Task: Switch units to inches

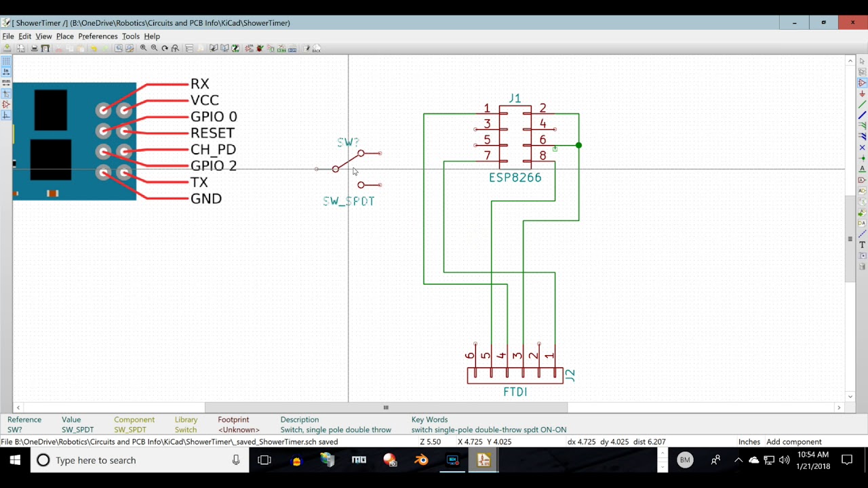Action: click(x=6, y=71)
